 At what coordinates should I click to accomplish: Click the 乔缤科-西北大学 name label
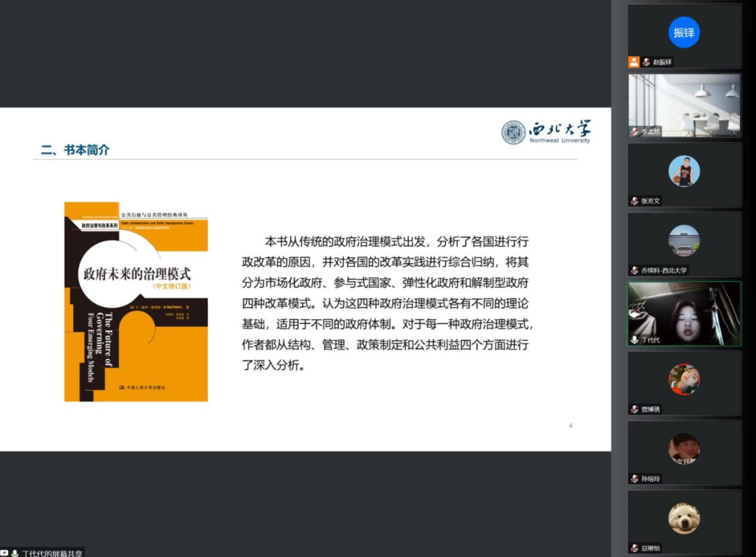coord(664,270)
